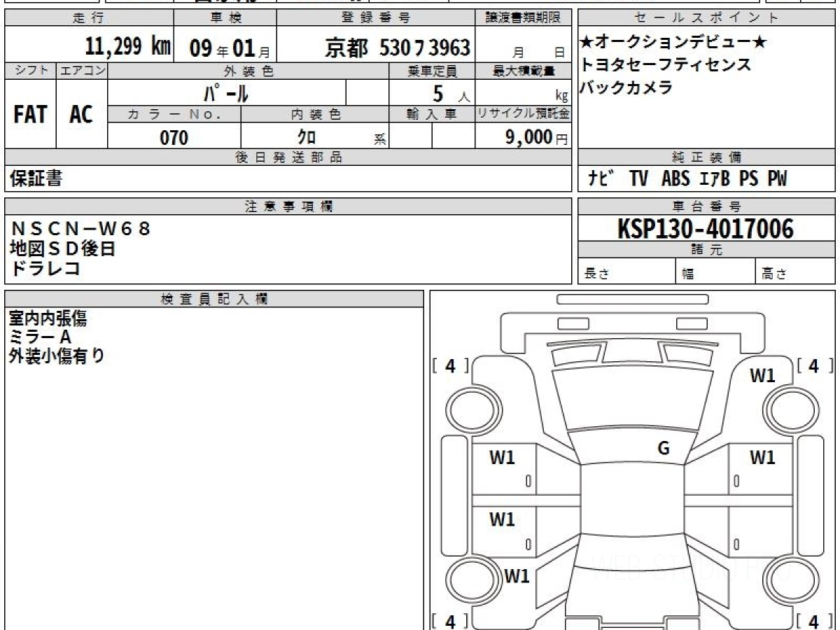Click the 諸元 header
The height and width of the screenshot is (630, 840).
707,250
